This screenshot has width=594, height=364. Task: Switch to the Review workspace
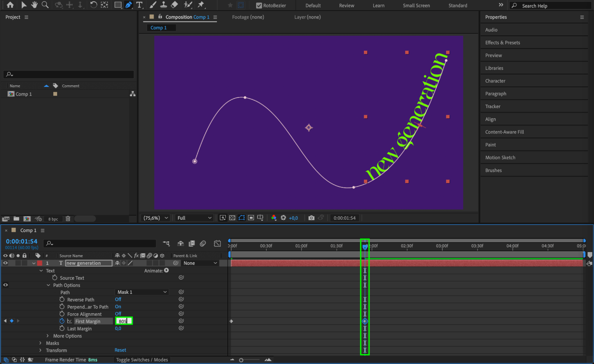(x=346, y=5)
